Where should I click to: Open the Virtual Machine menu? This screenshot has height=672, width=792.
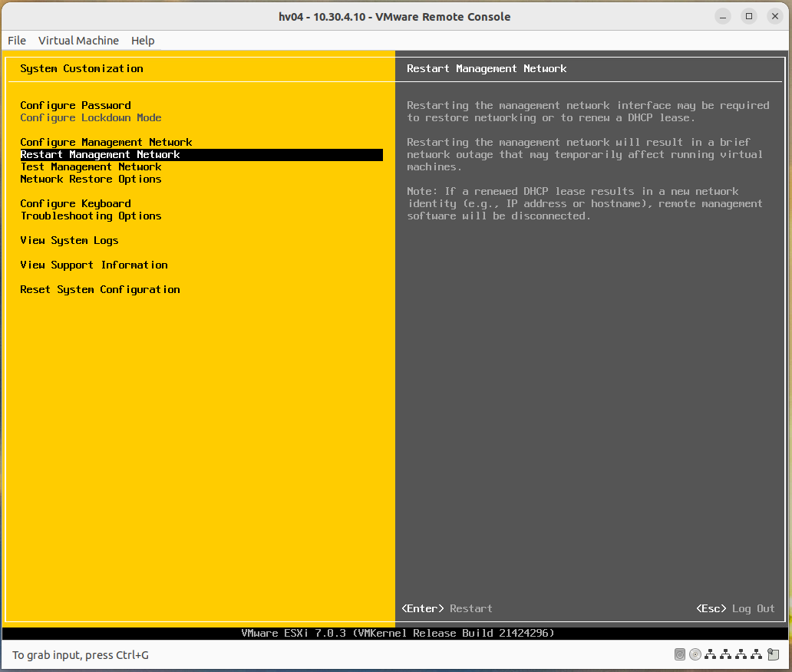point(78,41)
